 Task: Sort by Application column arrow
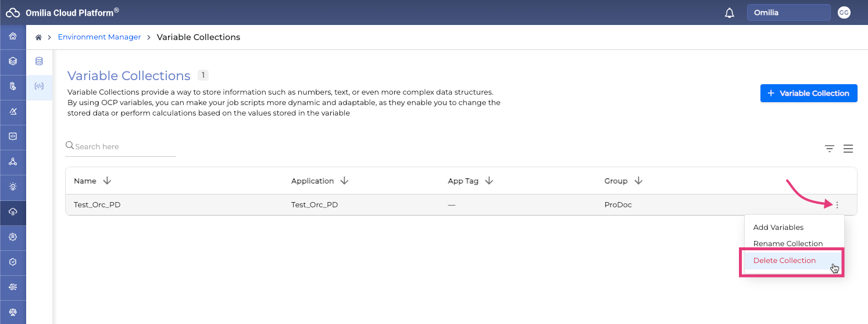click(344, 181)
